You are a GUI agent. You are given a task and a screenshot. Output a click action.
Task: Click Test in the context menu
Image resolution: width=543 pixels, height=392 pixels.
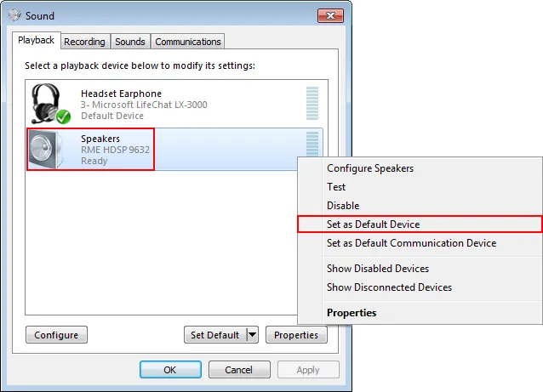coord(336,187)
